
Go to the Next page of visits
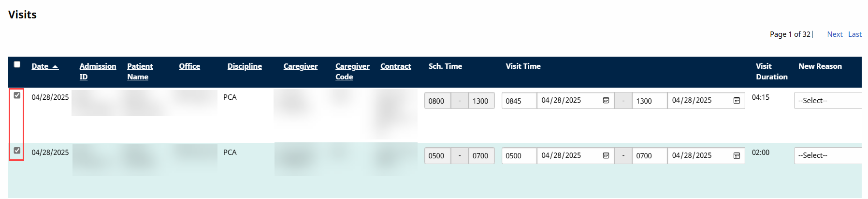835,34
